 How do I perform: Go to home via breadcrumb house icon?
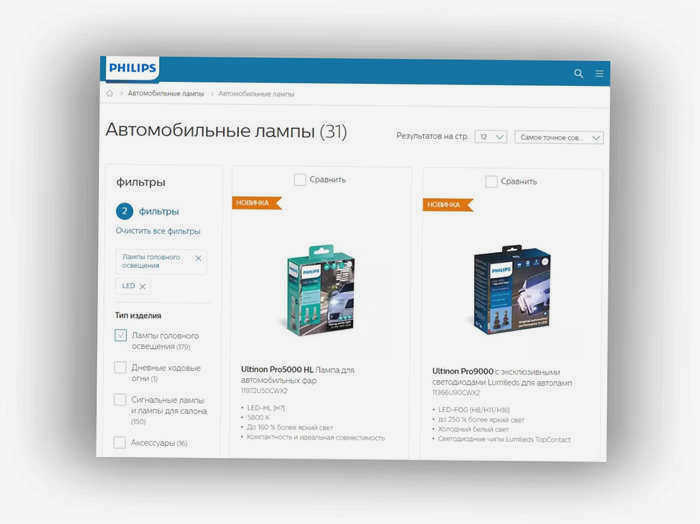tap(110, 93)
